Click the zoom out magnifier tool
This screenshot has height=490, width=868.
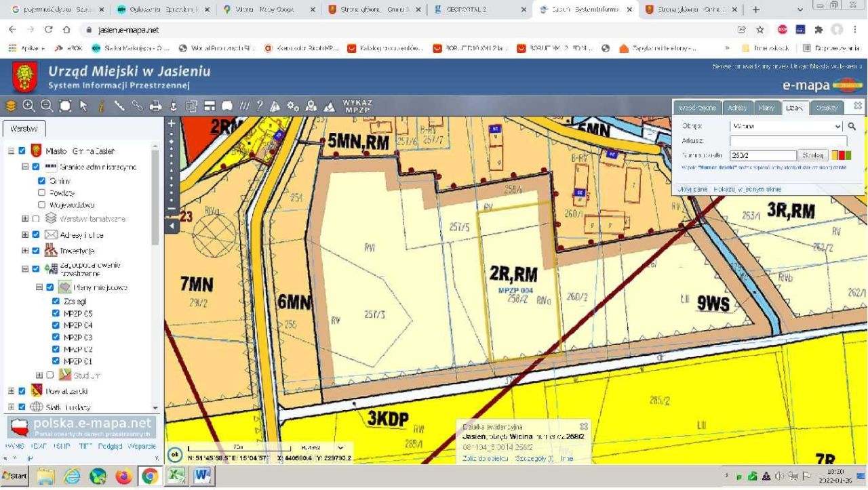click(x=47, y=106)
